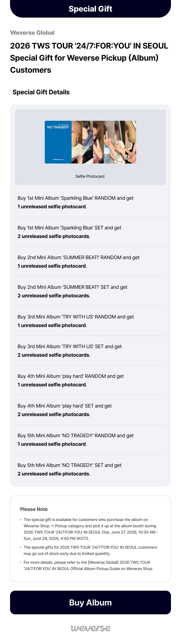The image size is (181, 644).
Task: Pick the 'play hard' RANDOM gift row
Action: point(90,380)
